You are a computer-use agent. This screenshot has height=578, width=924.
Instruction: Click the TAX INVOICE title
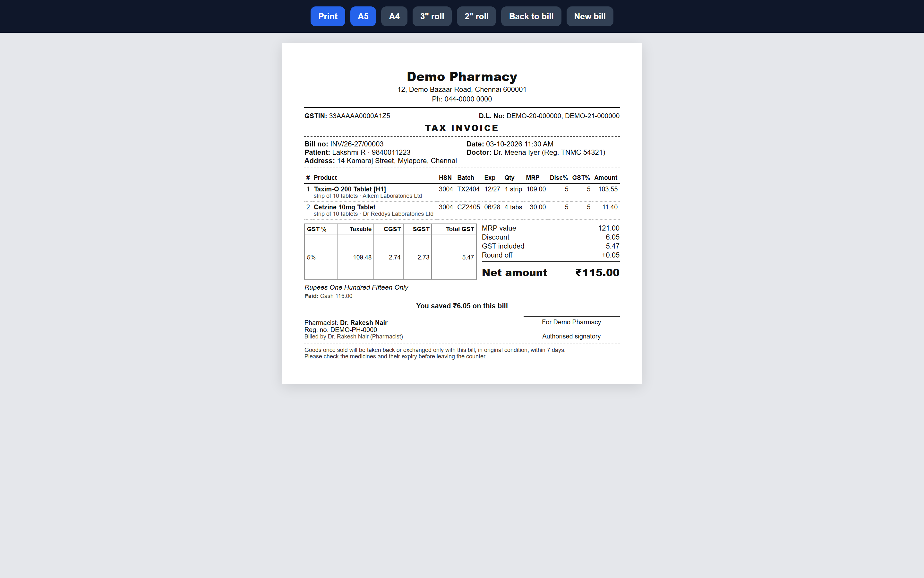click(x=462, y=128)
